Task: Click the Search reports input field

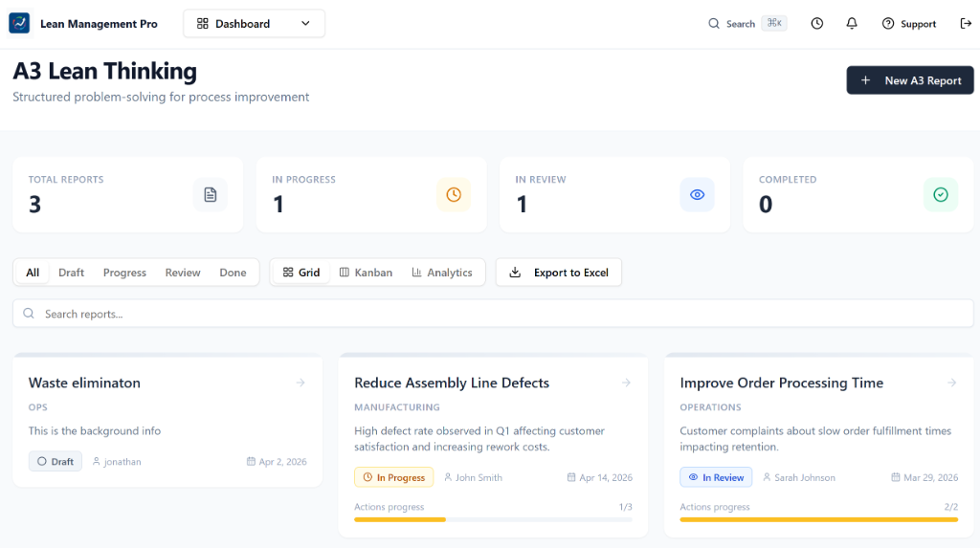Action: tap(493, 314)
